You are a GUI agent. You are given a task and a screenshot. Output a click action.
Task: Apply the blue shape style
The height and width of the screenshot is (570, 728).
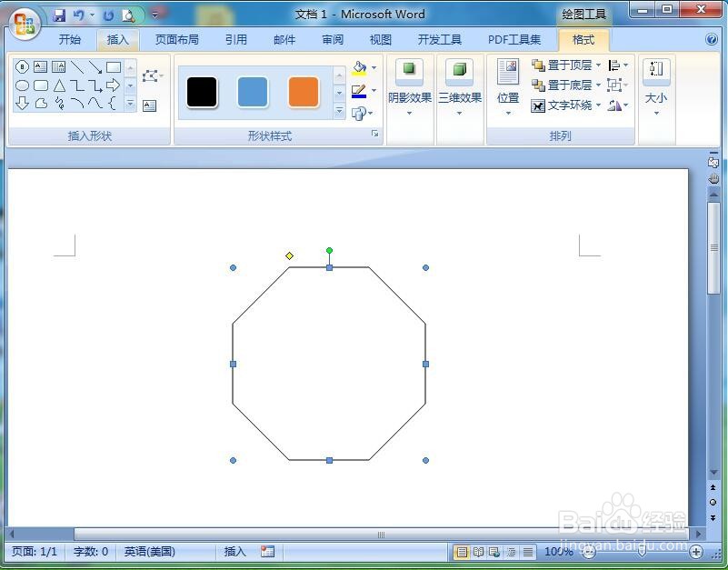(x=253, y=92)
